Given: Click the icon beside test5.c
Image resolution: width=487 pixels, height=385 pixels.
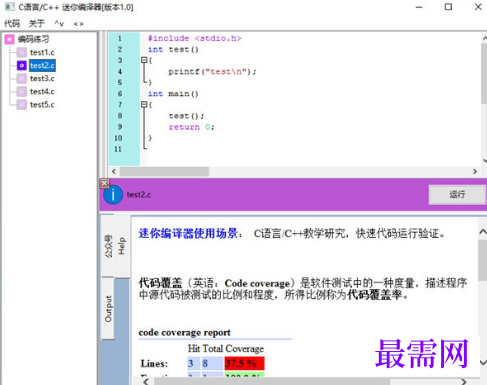Looking at the screenshot, I should (22, 105).
